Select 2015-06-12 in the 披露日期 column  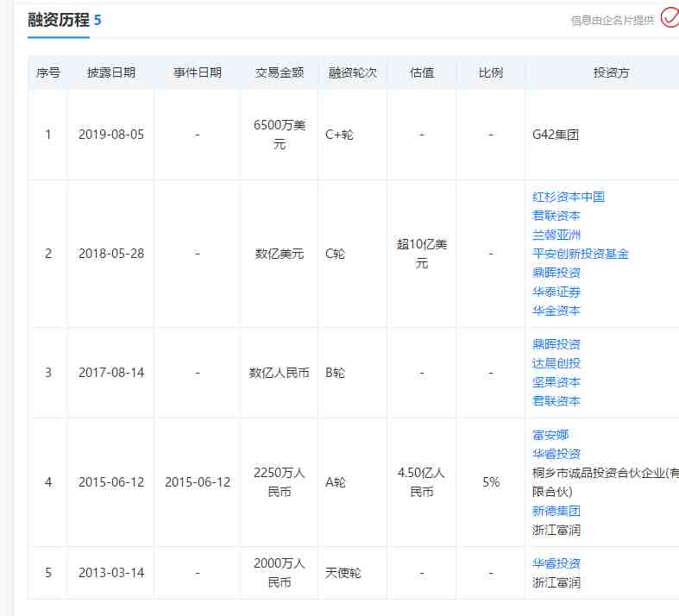(x=111, y=482)
